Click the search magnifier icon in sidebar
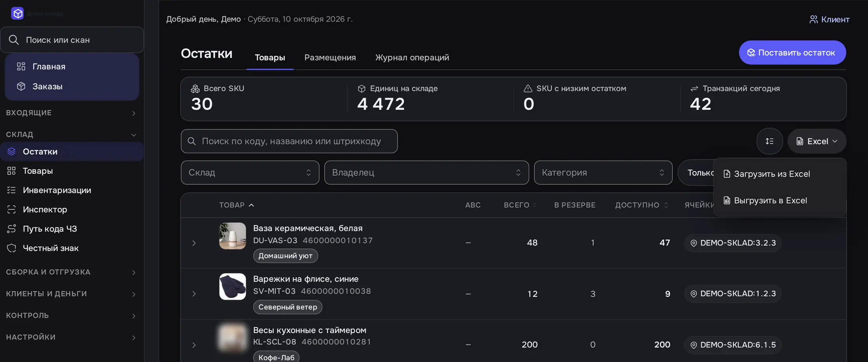Image resolution: width=868 pixels, height=362 pixels. click(14, 40)
